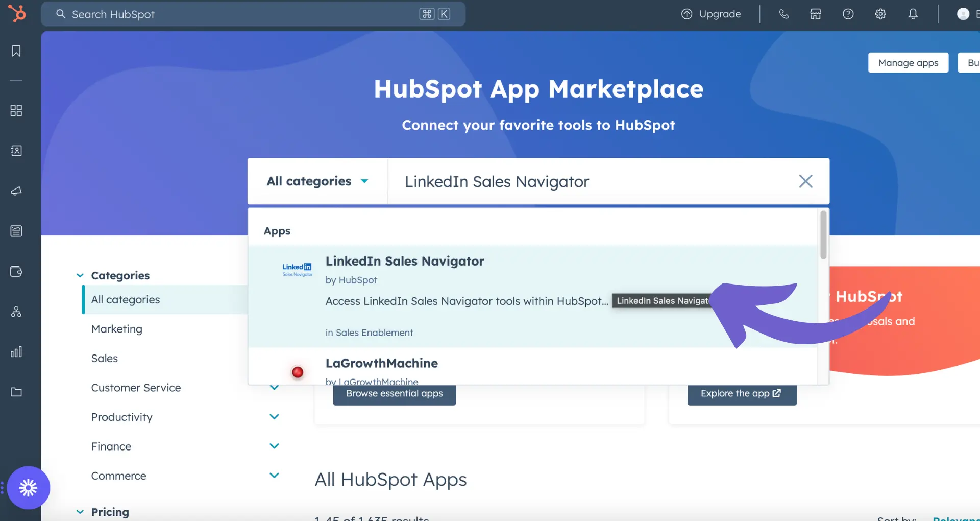This screenshot has height=521, width=980.
Task: Open Reporting bar chart icon in sidebar
Action: click(x=16, y=352)
